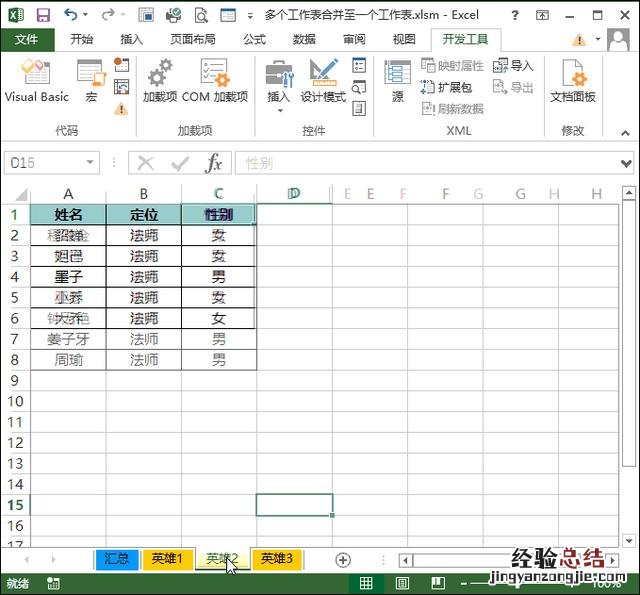
Task: Switch to page layout view in status bar
Action: [x=402, y=583]
